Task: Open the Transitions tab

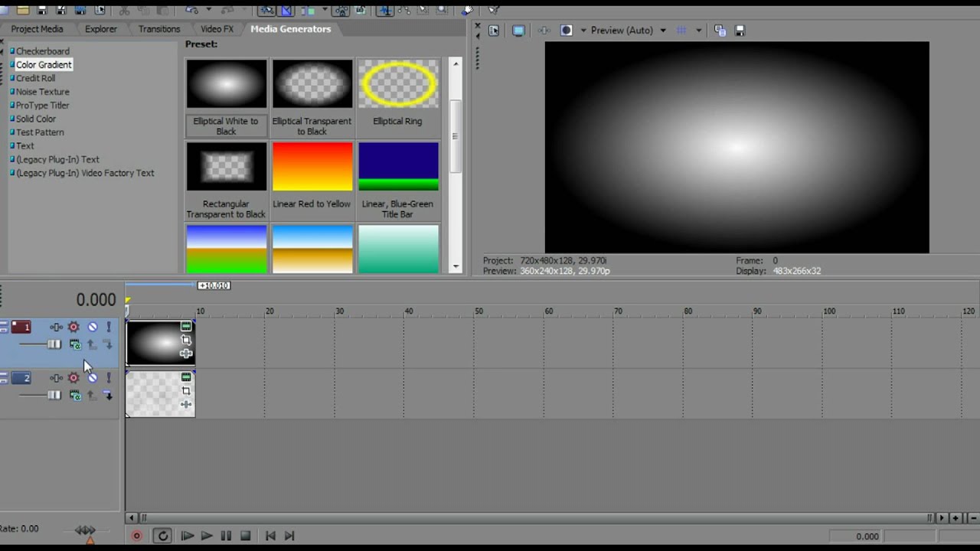Action: point(159,29)
